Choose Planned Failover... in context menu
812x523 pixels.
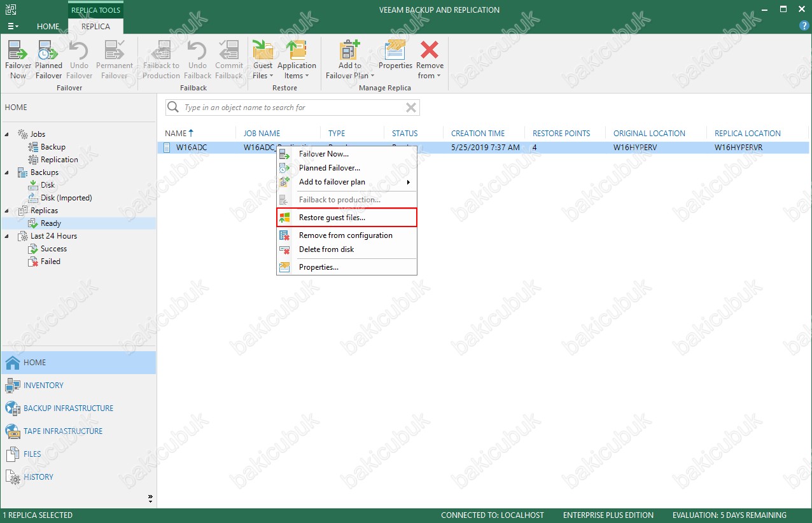pos(347,168)
